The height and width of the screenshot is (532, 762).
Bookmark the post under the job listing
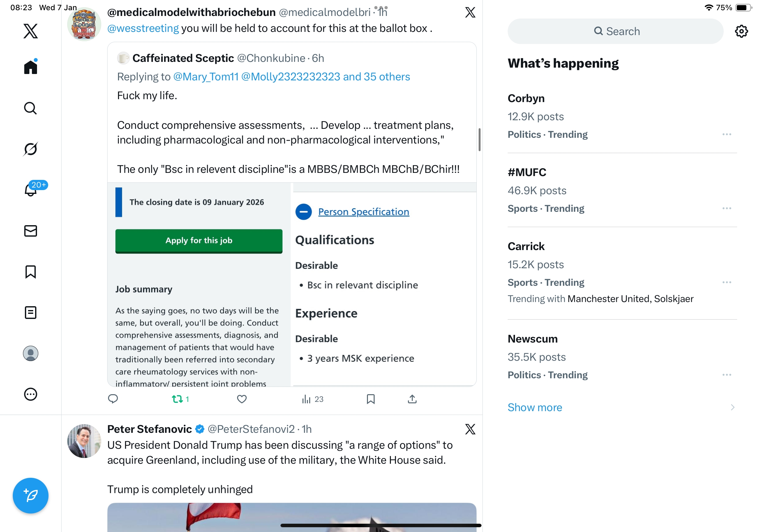[x=371, y=399]
